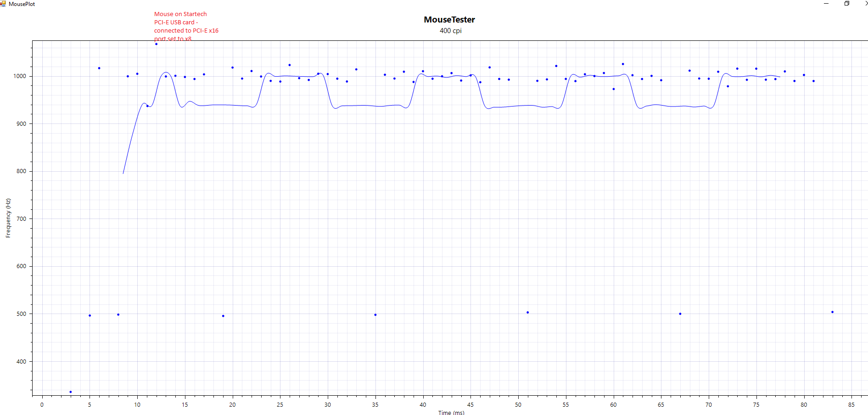
Task: Select the 500 Hz data point at 35 ms
Action: coord(375,315)
